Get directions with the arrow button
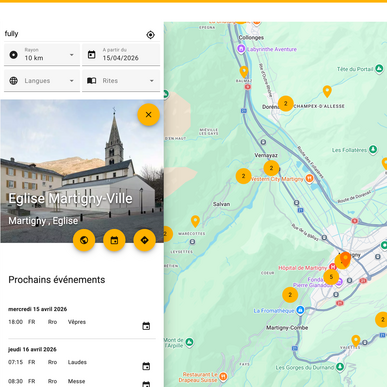The width and height of the screenshot is (387, 387). click(144, 240)
